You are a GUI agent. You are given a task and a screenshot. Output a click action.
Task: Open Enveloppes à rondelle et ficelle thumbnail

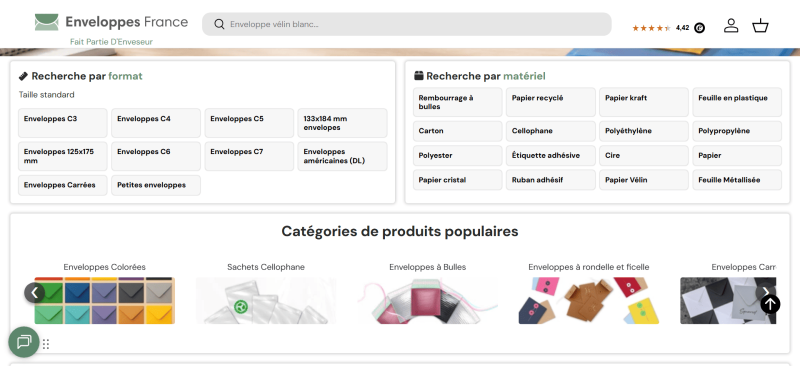589,301
